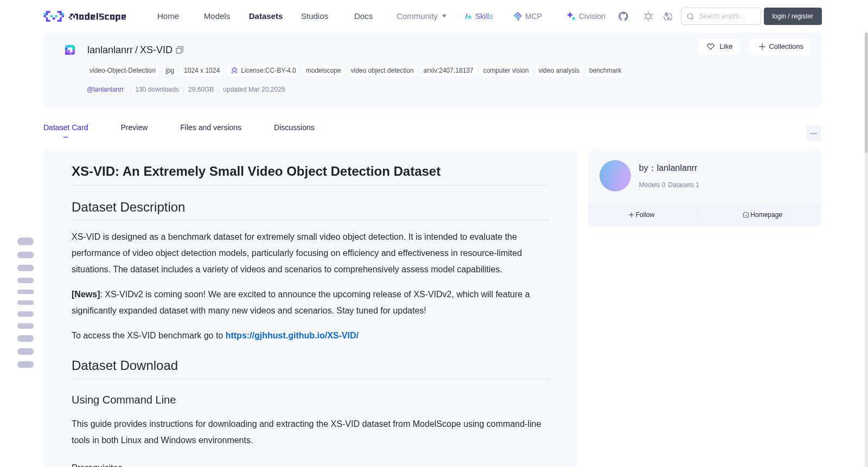
Task: Click the Civision sparkle icon
Action: coord(571,16)
